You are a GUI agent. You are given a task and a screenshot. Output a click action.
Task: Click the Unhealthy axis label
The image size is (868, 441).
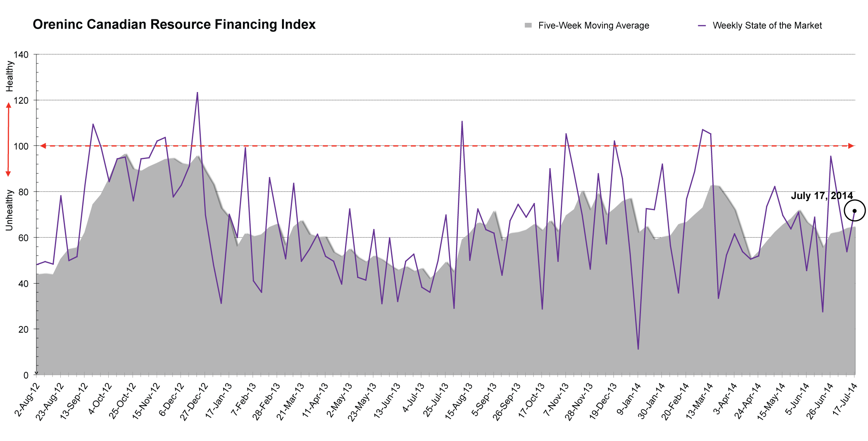[x=9, y=210]
